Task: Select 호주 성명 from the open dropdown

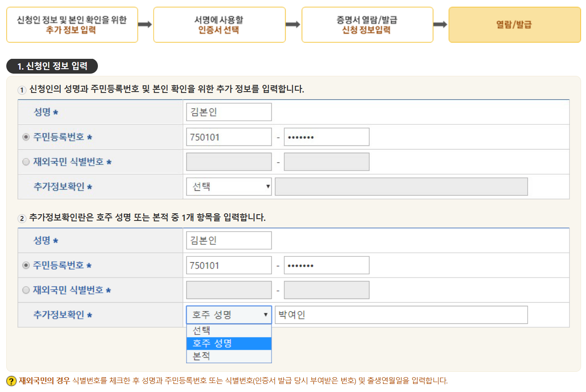Action: click(229, 344)
